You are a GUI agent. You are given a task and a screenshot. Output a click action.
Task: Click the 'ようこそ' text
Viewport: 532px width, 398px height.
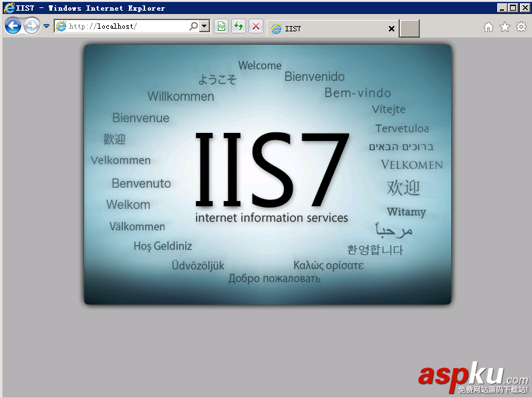pyautogui.click(x=217, y=79)
